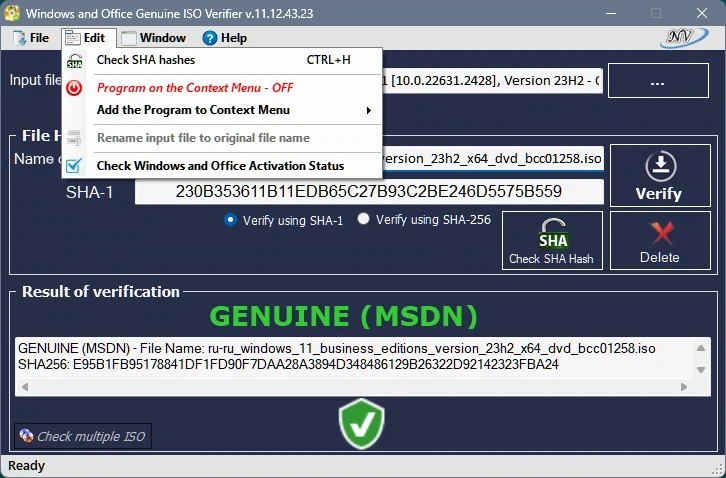Click the Rename input file menu icon

pyautogui.click(x=74, y=138)
